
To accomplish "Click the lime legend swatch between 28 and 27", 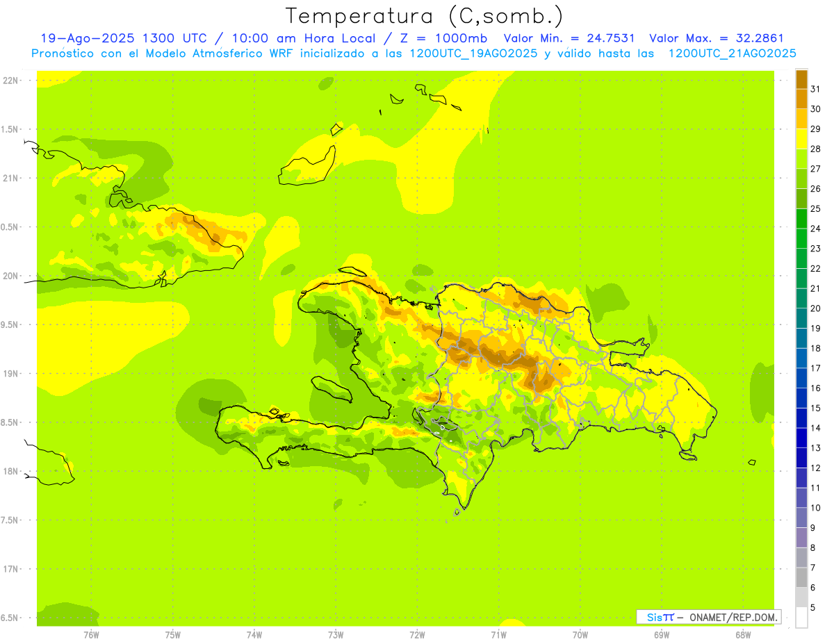I will 801,158.
